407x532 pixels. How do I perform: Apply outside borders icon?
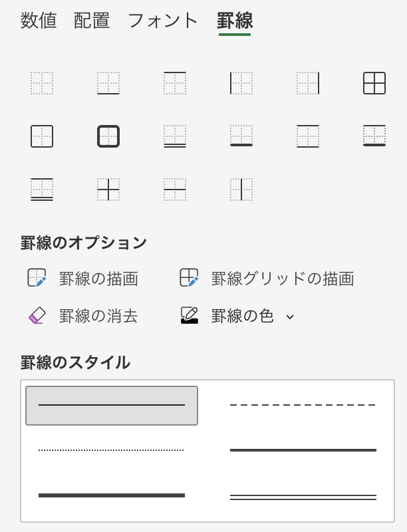pyautogui.click(x=42, y=136)
